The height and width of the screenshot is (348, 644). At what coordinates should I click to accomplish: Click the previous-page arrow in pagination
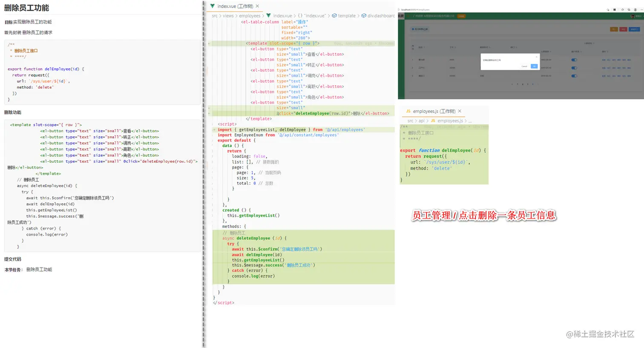[x=512, y=84]
